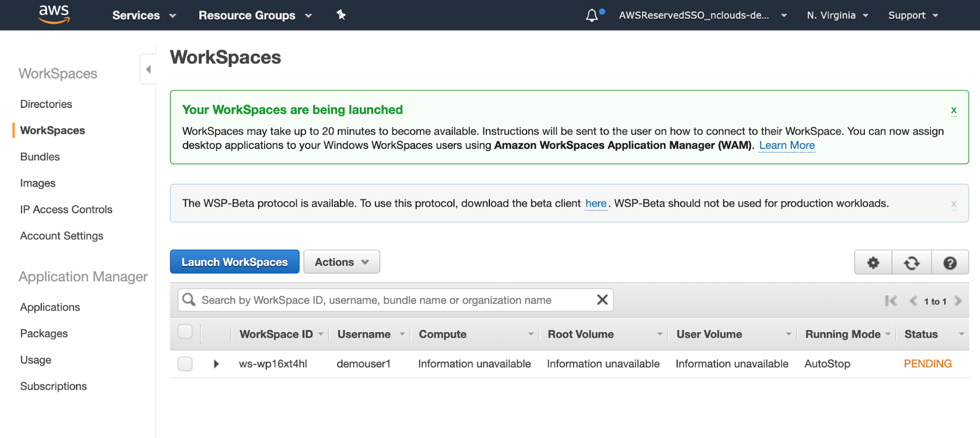Open the Actions dropdown button
Viewport: 980px width, 438px height.
(x=342, y=262)
